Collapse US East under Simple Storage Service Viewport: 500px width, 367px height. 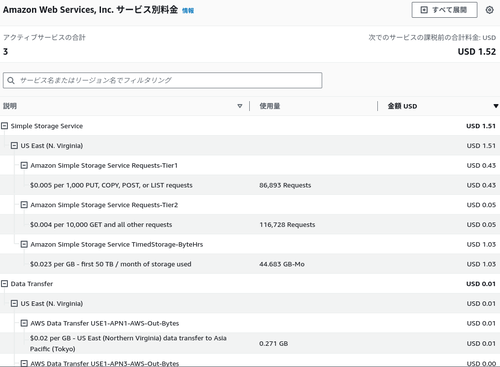click(x=14, y=145)
